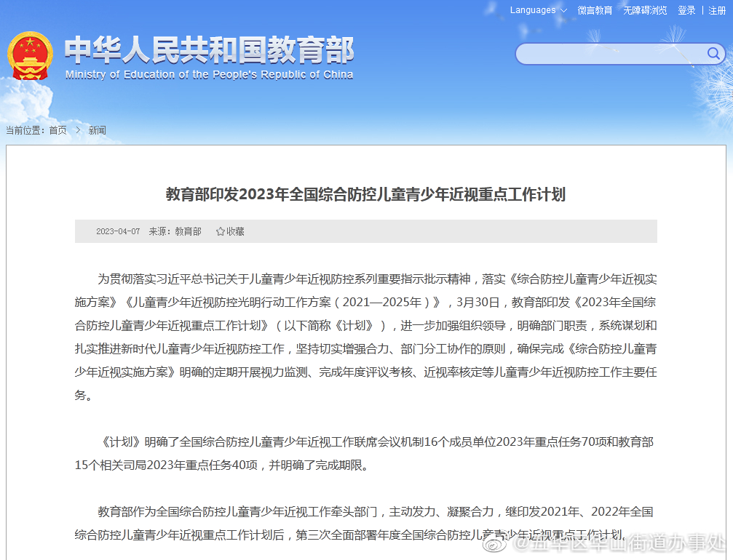Click the paragraph starting 教育部作为全国综合防控
This screenshot has width=733, height=560.
(364, 523)
